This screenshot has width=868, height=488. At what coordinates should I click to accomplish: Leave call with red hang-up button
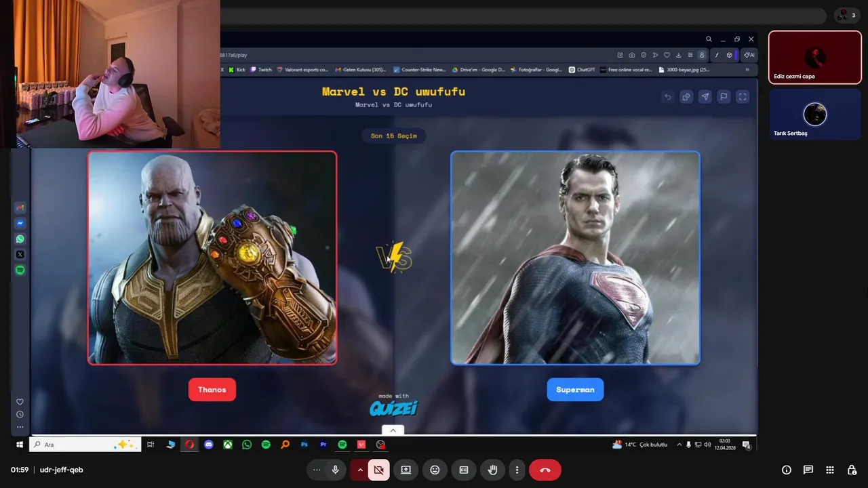tap(545, 470)
